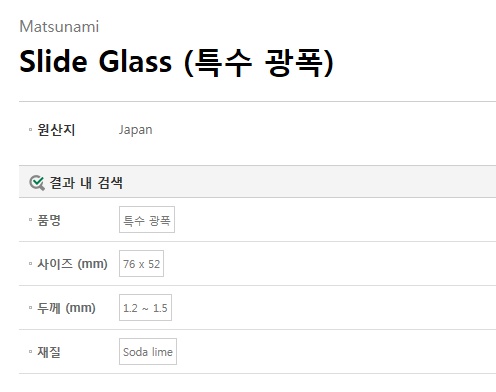Viewport: 496px width, 392px height.
Task: Click the Matsunami brand name
Action: pyautogui.click(x=59, y=27)
